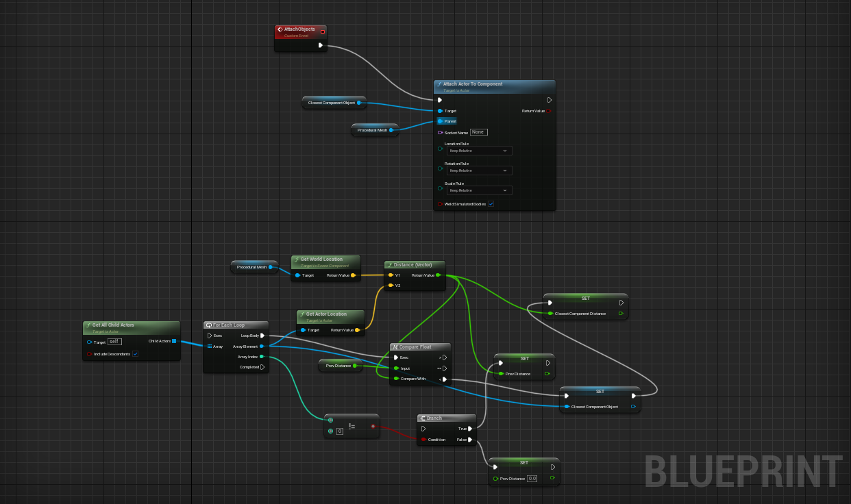
Task: Click the Child Actors array output pin
Action: pos(174,341)
